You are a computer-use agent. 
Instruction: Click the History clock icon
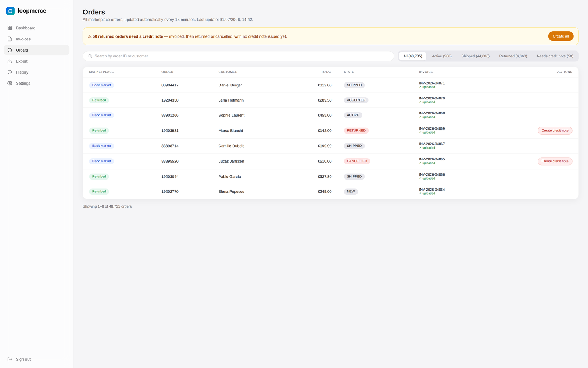click(10, 72)
